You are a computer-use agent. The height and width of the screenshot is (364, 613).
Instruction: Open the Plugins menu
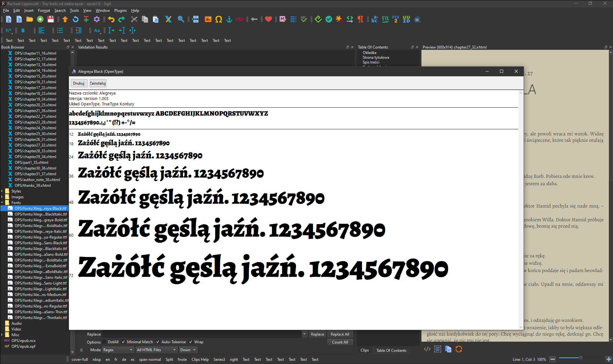tap(120, 11)
